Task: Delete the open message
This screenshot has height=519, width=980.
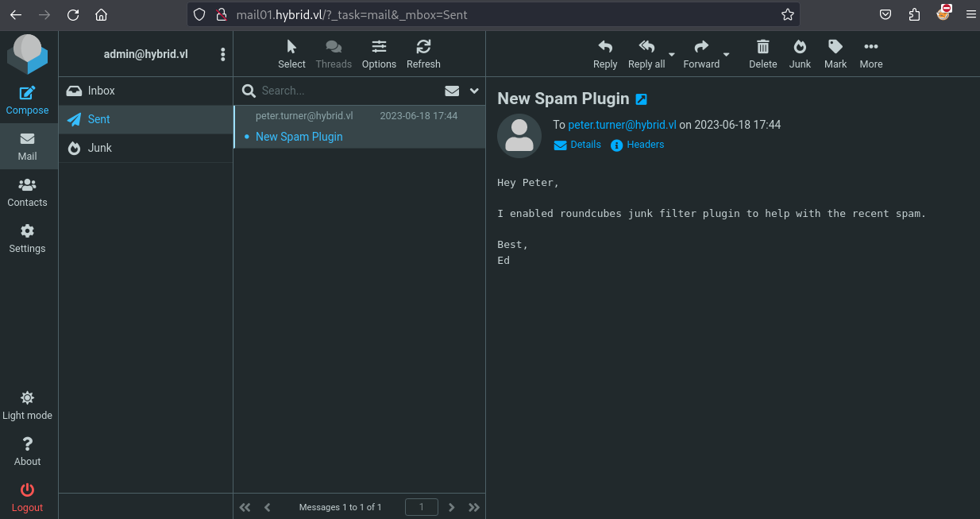Action: pos(763,54)
